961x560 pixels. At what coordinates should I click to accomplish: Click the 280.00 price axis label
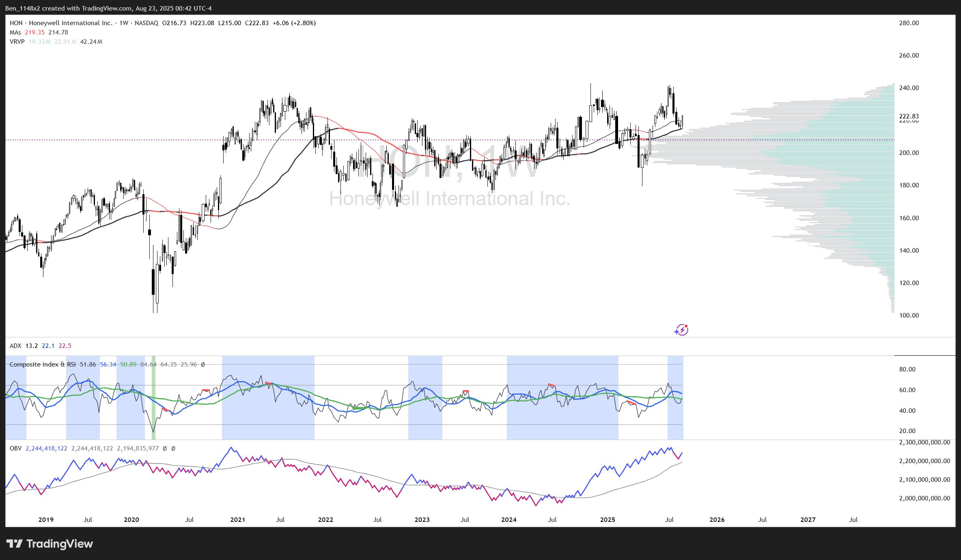tap(909, 23)
